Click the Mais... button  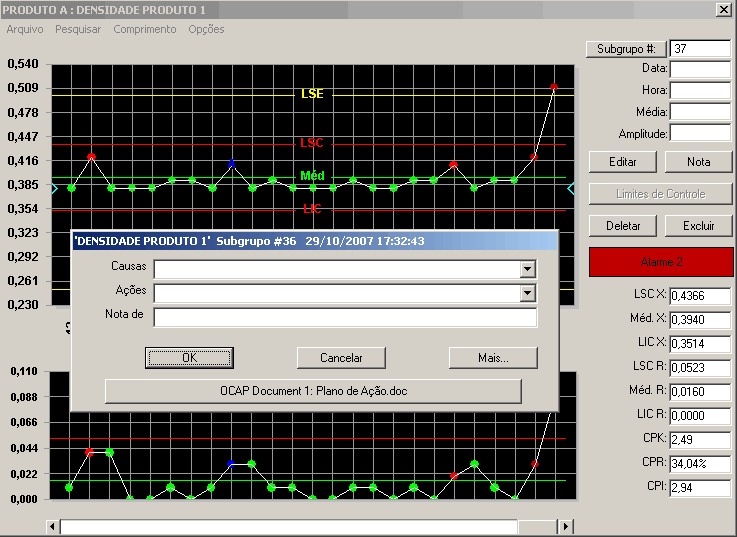click(493, 358)
